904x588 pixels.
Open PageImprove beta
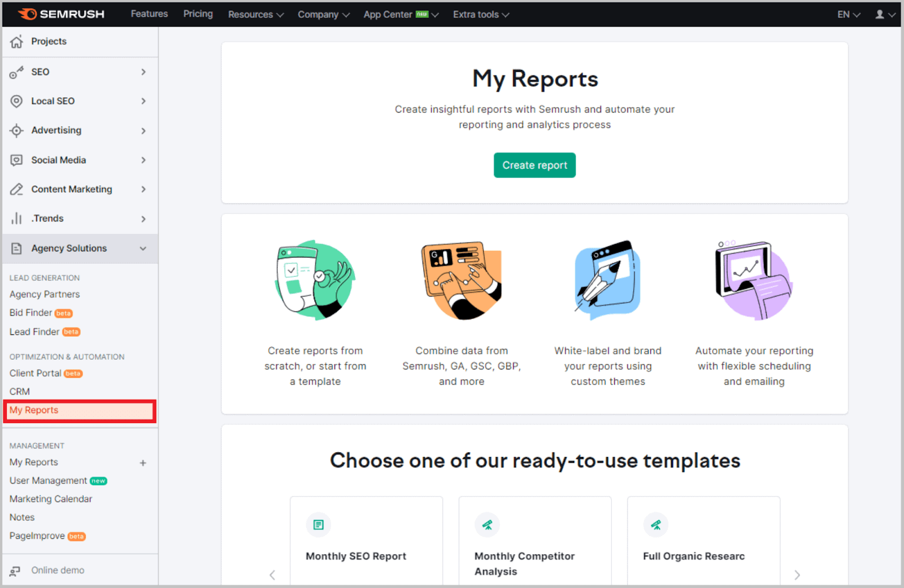tap(47, 536)
